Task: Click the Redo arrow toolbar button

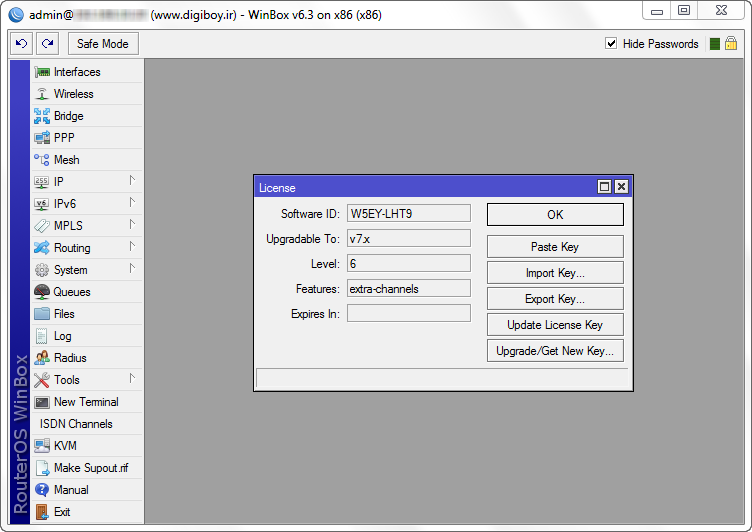Action: pyautogui.click(x=47, y=44)
